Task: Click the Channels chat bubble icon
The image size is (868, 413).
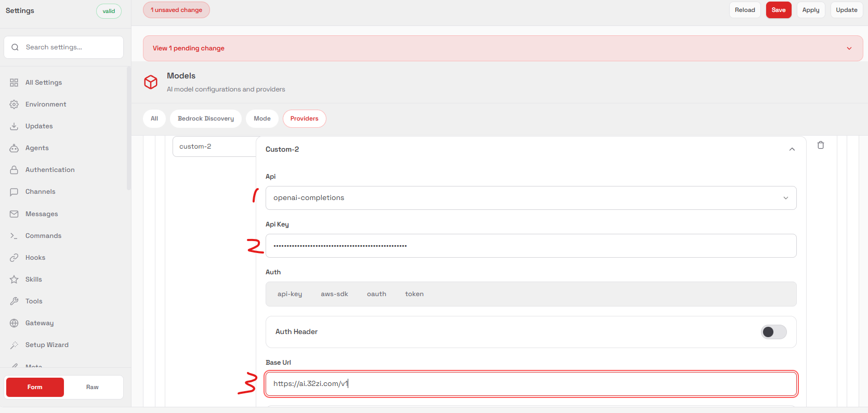Action: pyautogui.click(x=14, y=192)
